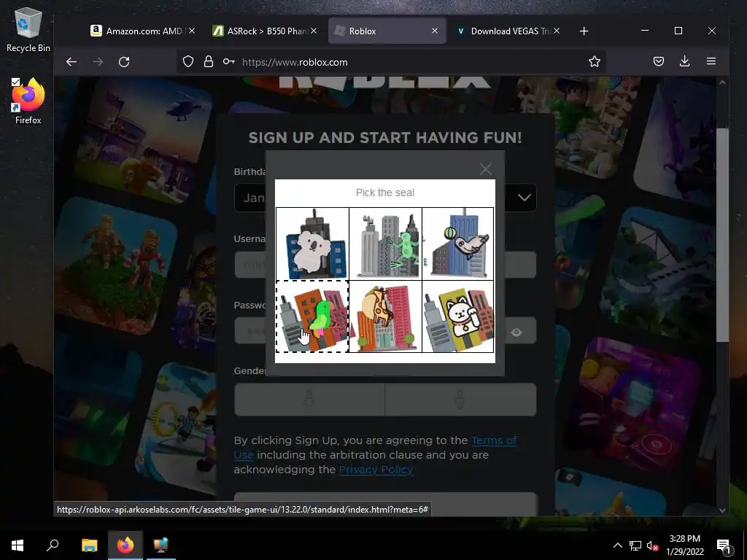Viewport: 747px width, 560px height.
Task: Close the ASRock tab
Action: pos(314,31)
